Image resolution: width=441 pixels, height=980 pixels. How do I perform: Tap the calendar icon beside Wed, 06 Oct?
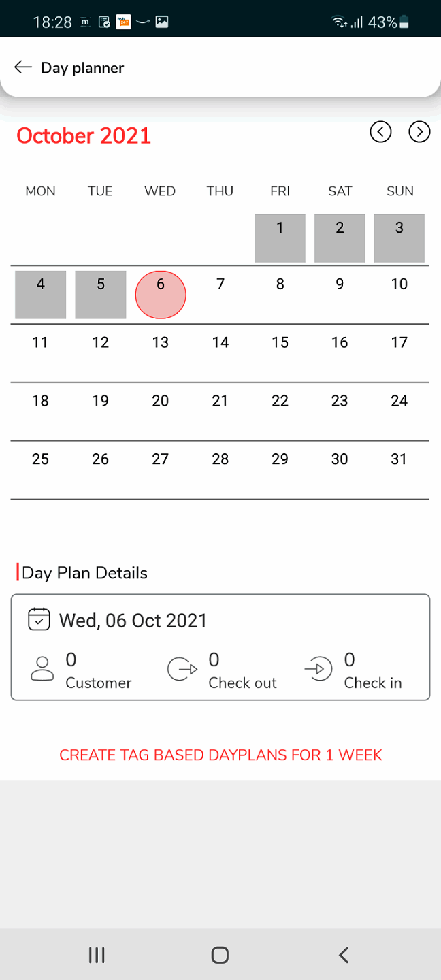pyautogui.click(x=39, y=619)
